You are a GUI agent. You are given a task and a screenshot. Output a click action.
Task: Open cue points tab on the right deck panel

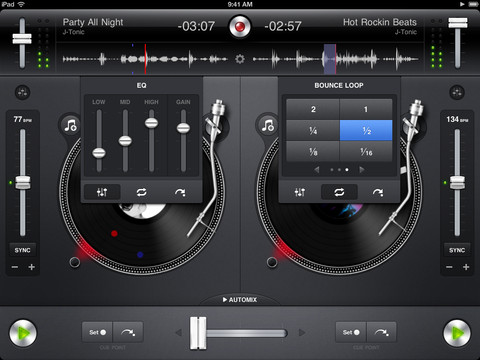378,192
